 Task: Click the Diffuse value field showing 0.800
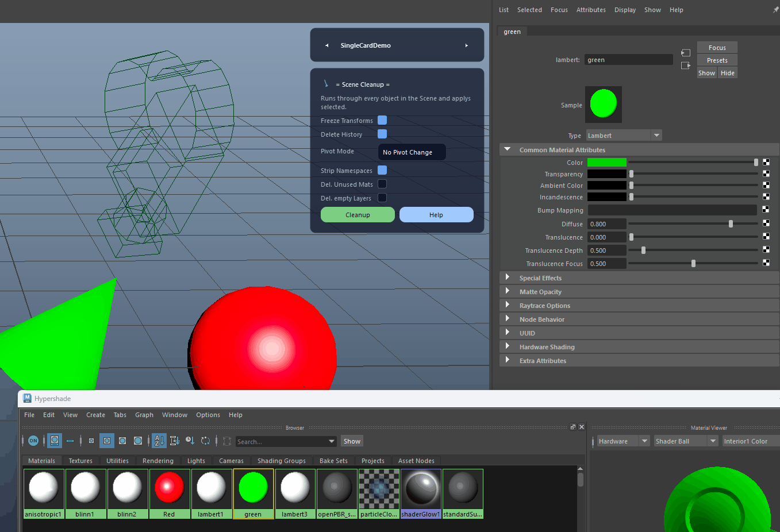[x=606, y=224]
